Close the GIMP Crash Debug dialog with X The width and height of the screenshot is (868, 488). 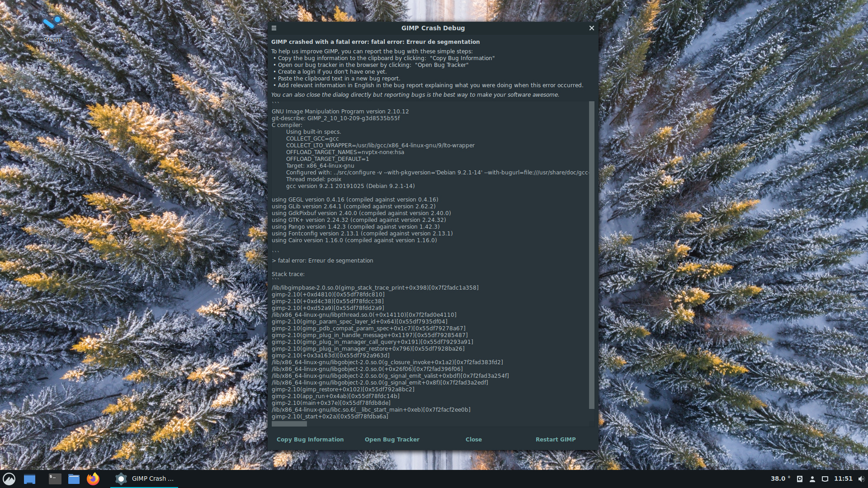[591, 28]
